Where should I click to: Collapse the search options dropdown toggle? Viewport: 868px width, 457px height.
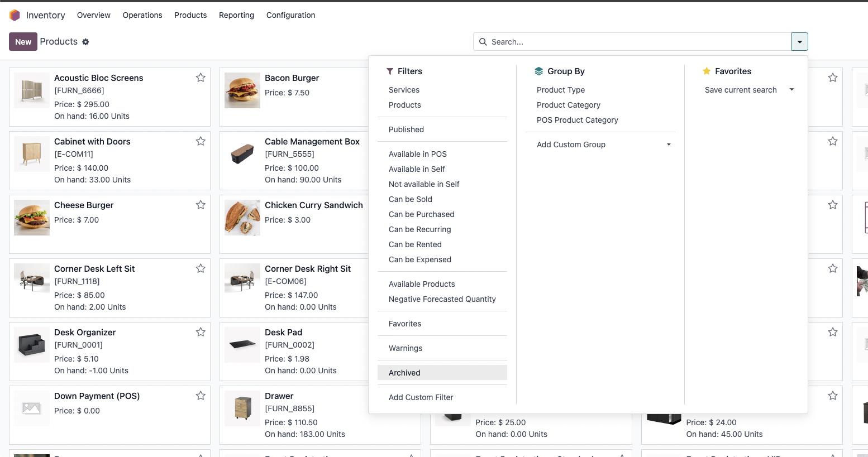tap(800, 42)
